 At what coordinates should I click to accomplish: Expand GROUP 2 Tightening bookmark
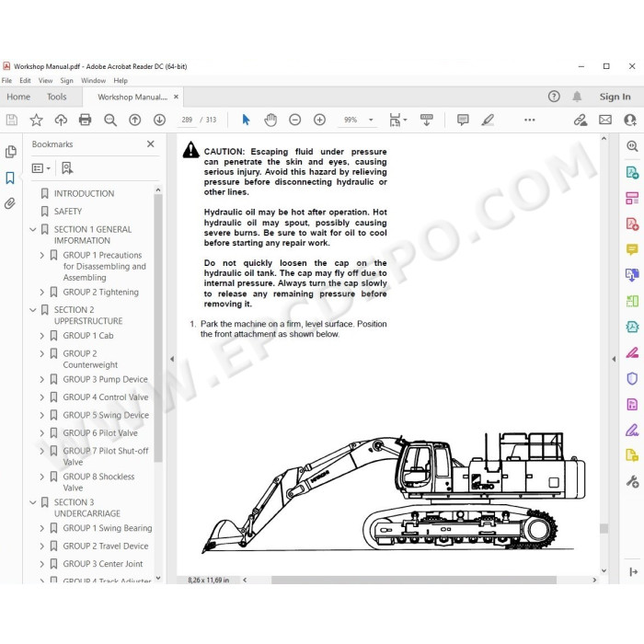coord(42,292)
